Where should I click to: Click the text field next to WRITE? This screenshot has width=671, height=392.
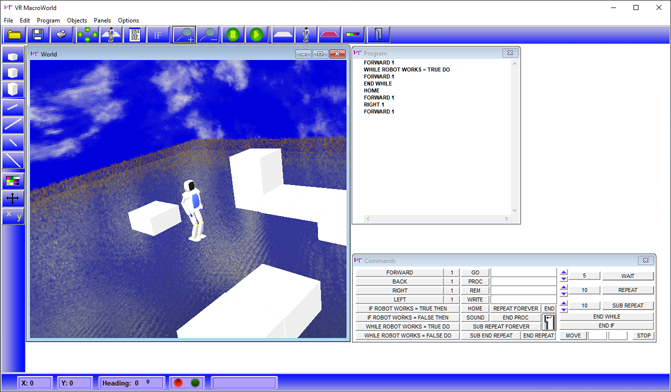tap(523, 300)
